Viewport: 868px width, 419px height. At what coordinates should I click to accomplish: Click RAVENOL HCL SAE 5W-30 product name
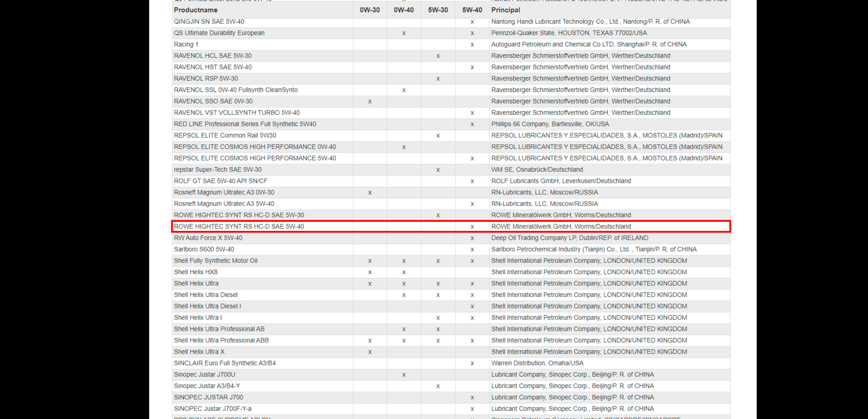[213, 56]
